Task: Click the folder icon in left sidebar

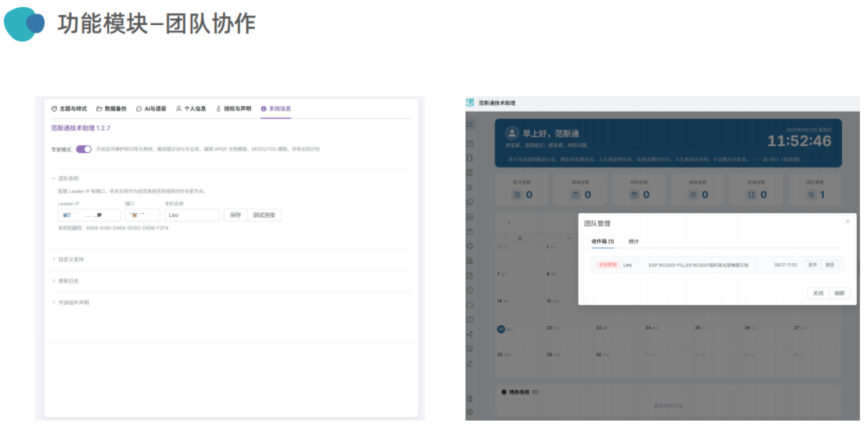Action: [470, 305]
